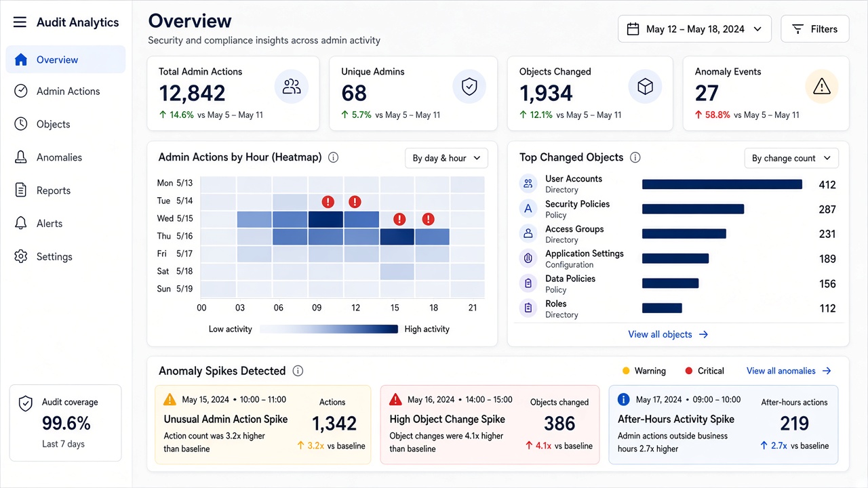Open Admin Actions in sidebar
The height and width of the screenshot is (488, 868).
(x=66, y=91)
